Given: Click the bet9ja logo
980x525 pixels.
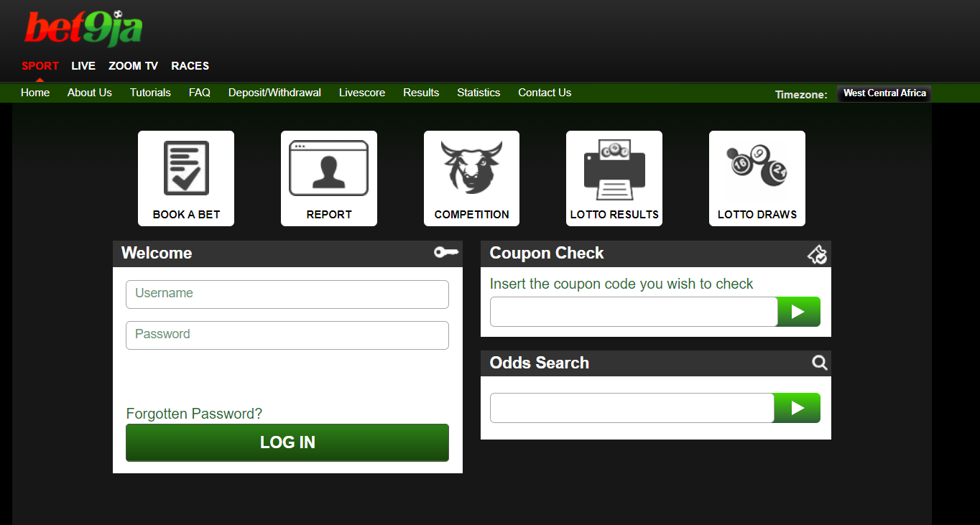Looking at the screenshot, I should click(81, 27).
